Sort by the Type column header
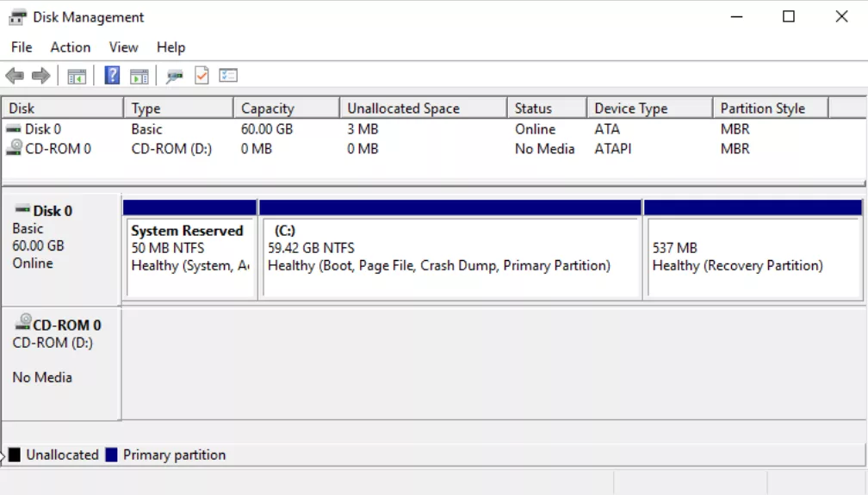Viewport: 868px width, 495px height. [x=179, y=108]
